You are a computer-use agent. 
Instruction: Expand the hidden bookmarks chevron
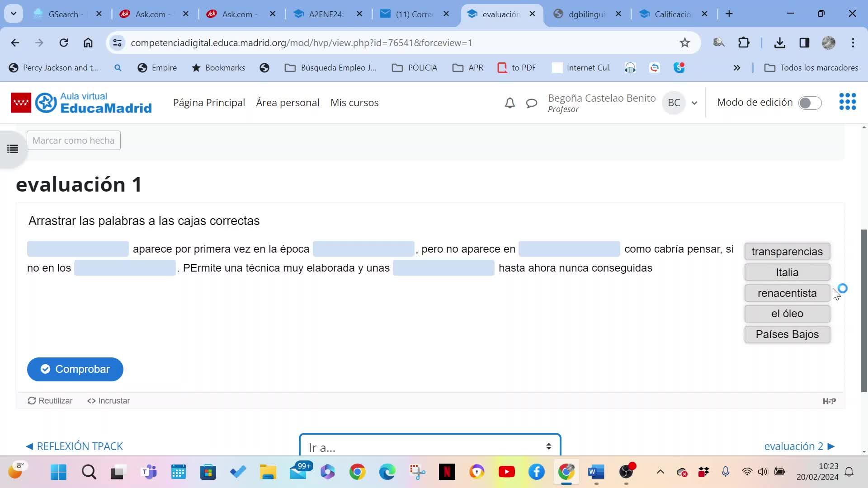pyautogui.click(x=737, y=68)
